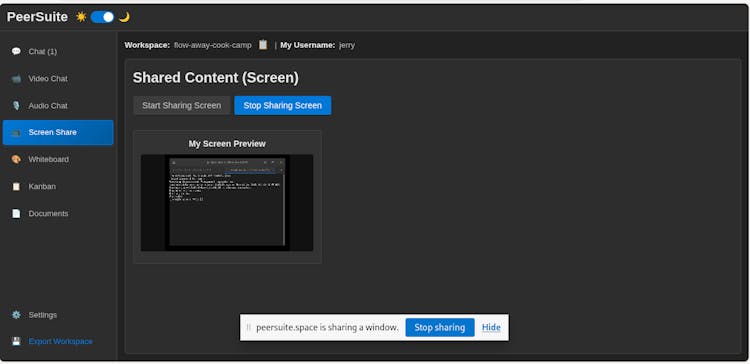
Task: Open the Video Chat section
Action: (x=58, y=78)
